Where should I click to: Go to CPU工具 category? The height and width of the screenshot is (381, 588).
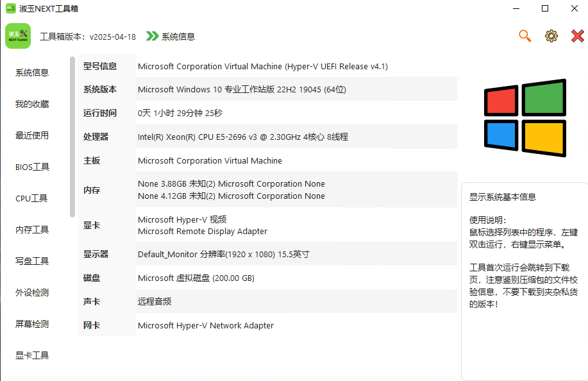click(32, 198)
